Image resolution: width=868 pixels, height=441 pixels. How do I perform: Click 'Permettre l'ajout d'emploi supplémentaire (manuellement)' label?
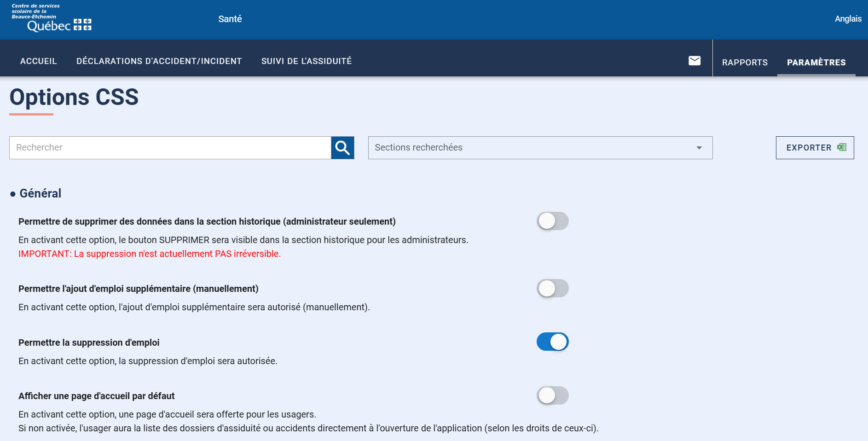click(x=139, y=289)
